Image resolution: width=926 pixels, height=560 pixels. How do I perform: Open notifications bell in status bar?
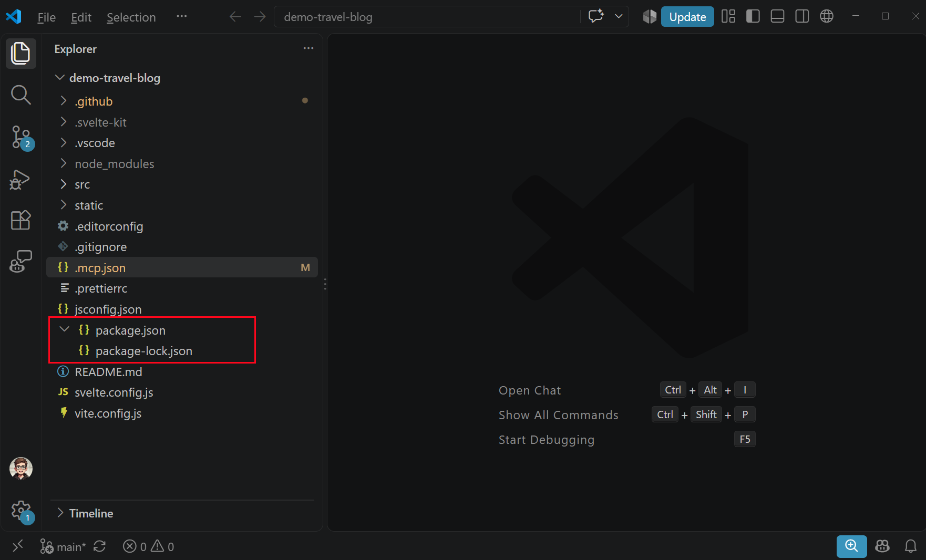(911, 547)
